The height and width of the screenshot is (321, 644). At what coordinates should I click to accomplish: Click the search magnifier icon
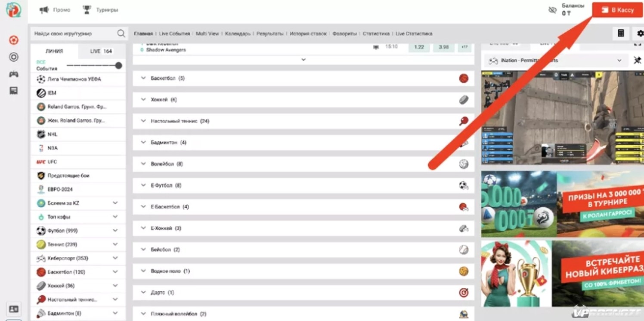[x=121, y=34]
